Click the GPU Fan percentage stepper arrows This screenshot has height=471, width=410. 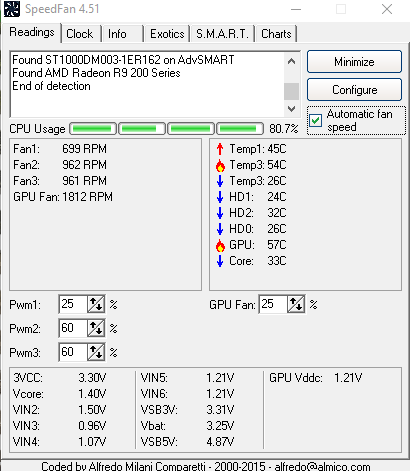point(296,304)
